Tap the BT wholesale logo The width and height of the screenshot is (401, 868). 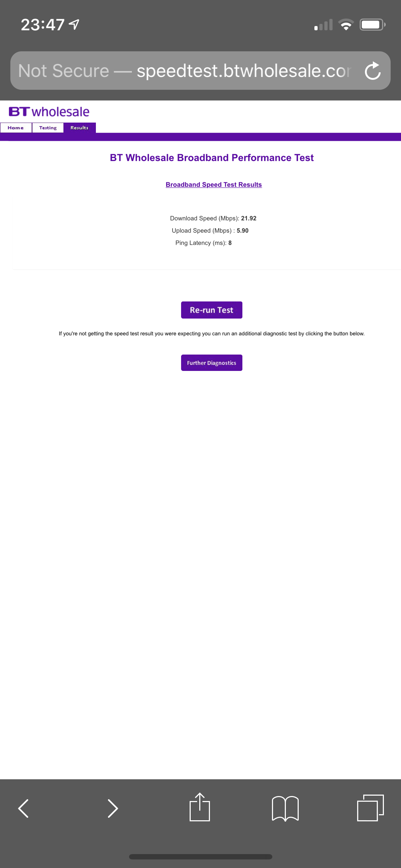[x=49, y=112]
